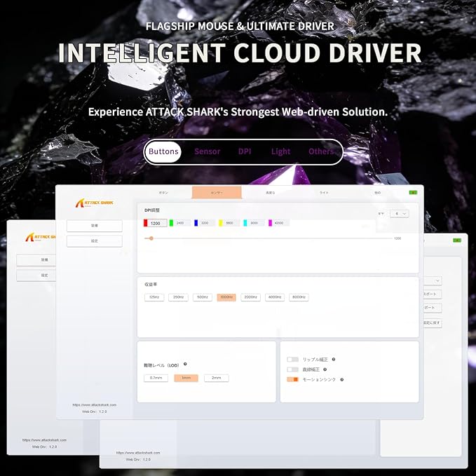The width and height of the screenshot is (476, 476).
Task: Click the 1200 DPI input field
Action: [157, 223]
